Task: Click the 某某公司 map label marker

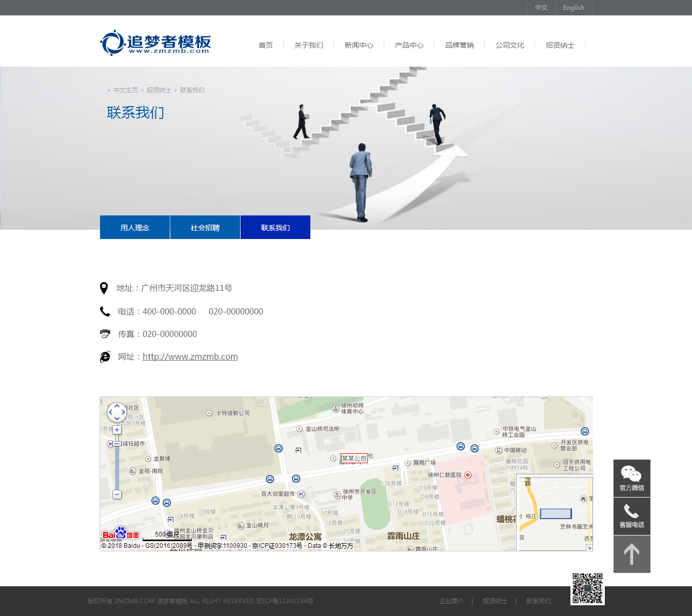Action: tap(354, 459)
